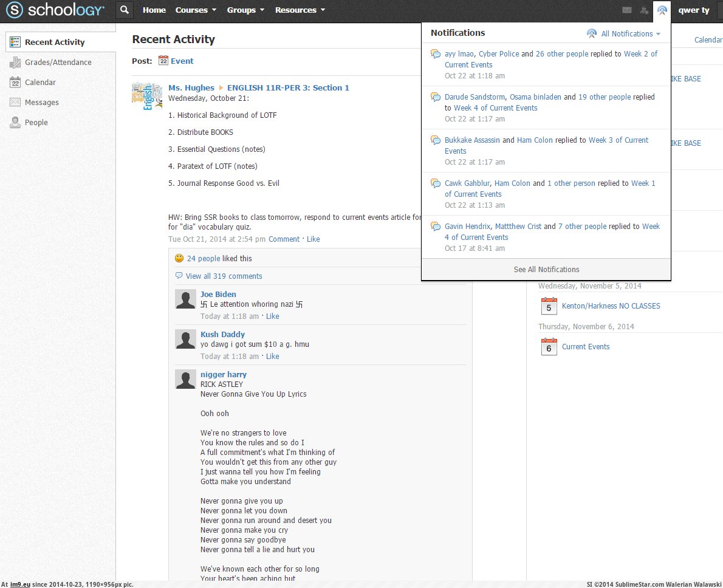723x588 pixels.
Task: Open the search magnifier icon
Action: pyautogui.click(x=125, y=10)
